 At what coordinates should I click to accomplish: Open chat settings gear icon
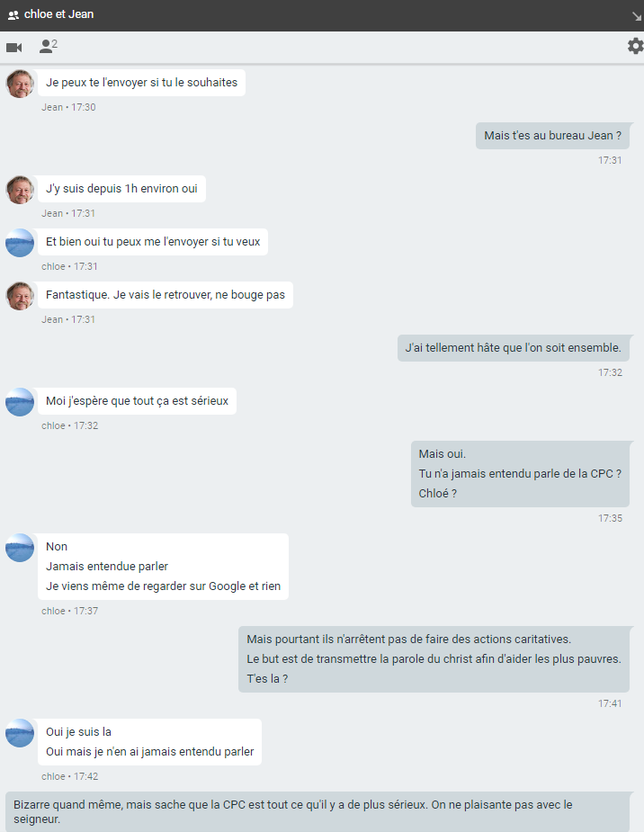tap(635, 46)
